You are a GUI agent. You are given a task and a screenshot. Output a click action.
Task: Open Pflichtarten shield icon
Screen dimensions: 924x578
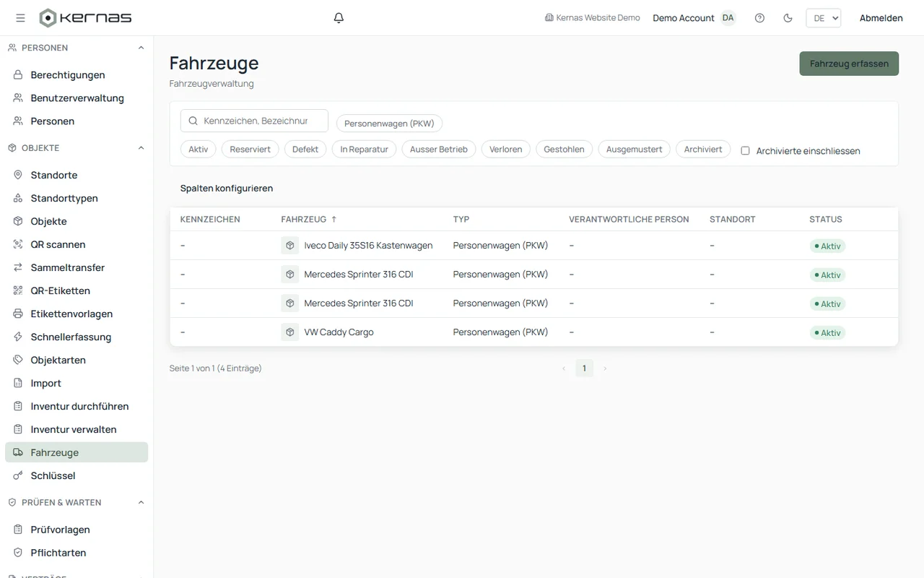[x=18, y=553]
